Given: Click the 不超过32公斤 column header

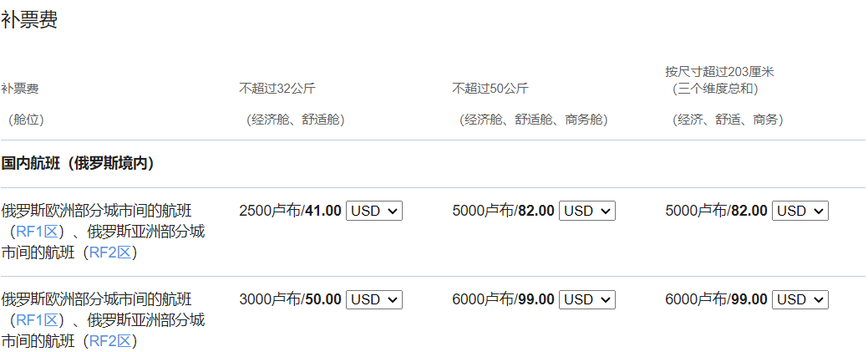Looking at the screenshot, I should [277, 88].
